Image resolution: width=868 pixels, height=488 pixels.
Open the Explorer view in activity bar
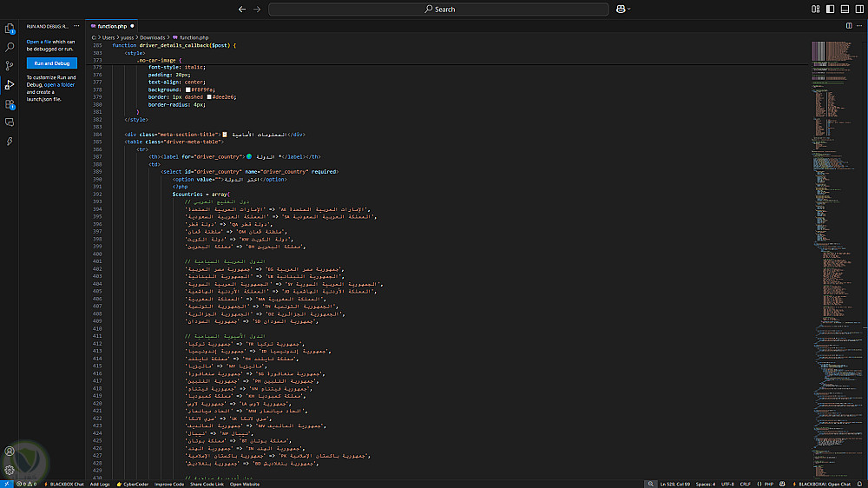coord(10,28)
